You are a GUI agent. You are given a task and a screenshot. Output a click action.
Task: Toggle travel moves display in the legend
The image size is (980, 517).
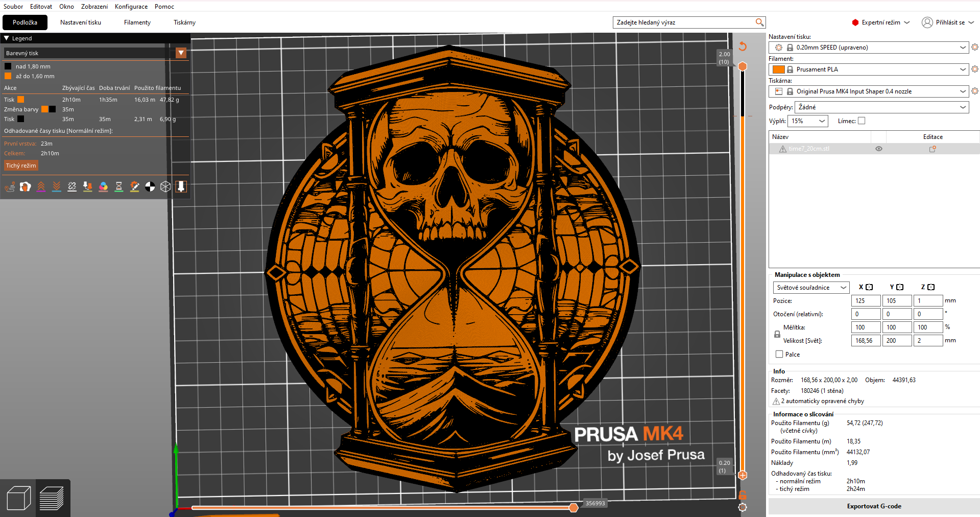pyautogui.click(x=10, y=186)
